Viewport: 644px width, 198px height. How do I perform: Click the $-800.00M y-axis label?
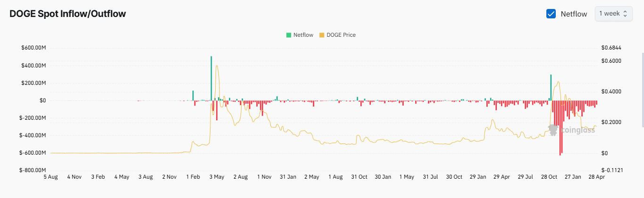point(33,170)
